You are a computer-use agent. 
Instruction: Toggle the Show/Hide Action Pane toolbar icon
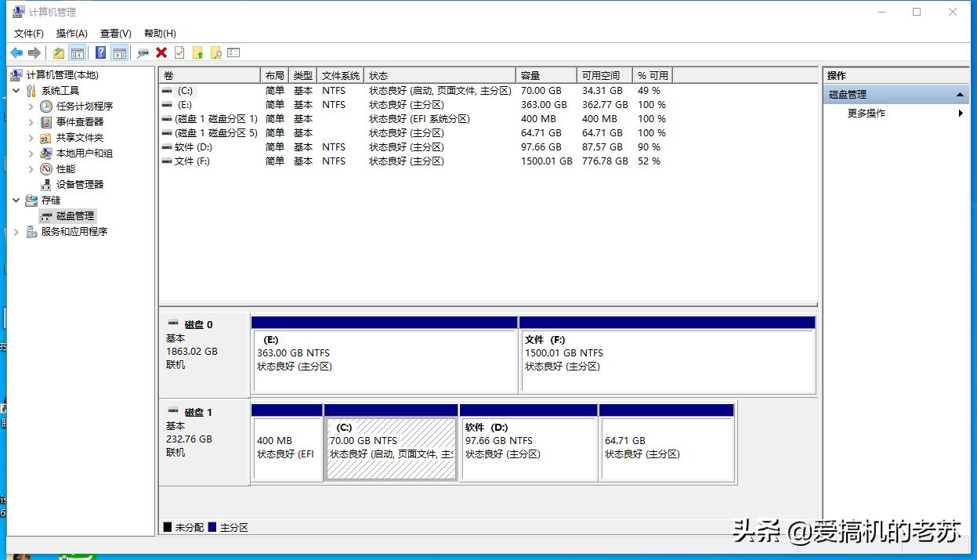click(119, 52)
